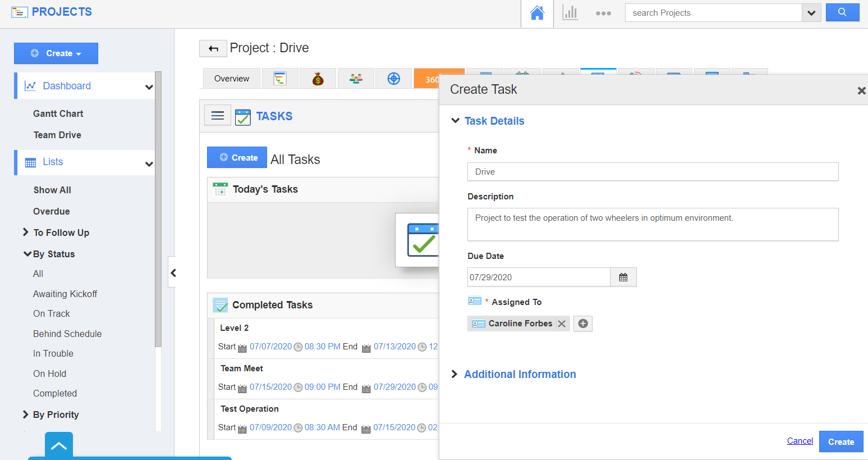Filter by On Track status

pos(52,313)
